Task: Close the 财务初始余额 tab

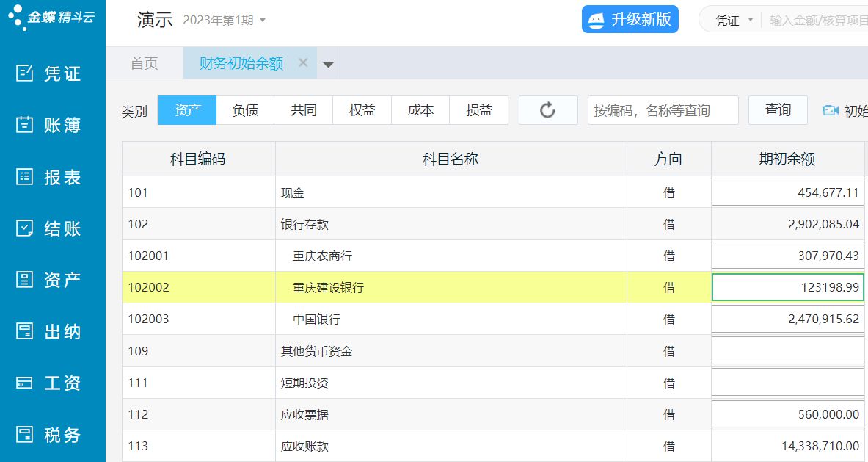Action: (x=303, y=62)
